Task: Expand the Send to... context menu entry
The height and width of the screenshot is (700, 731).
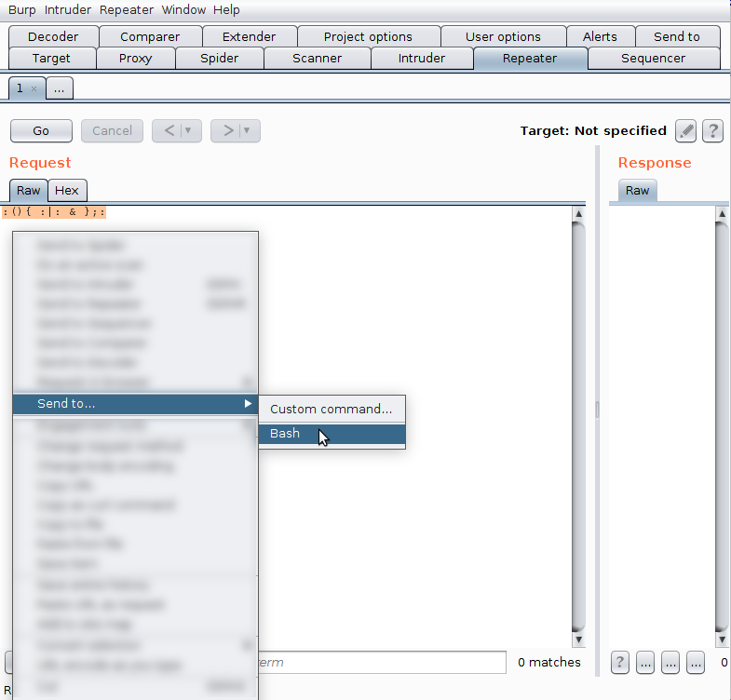Action: coord(135,404)
